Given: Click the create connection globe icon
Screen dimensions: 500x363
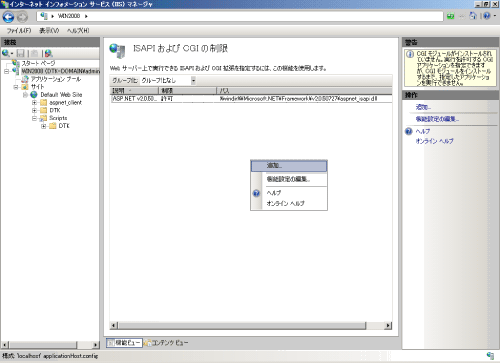Looking at the screenshot, I should (x=5, y=53).
